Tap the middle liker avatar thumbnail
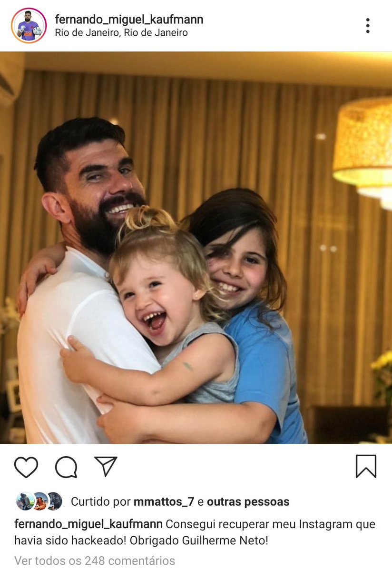This screenshot has height=571, width=392. click(40, 501)
